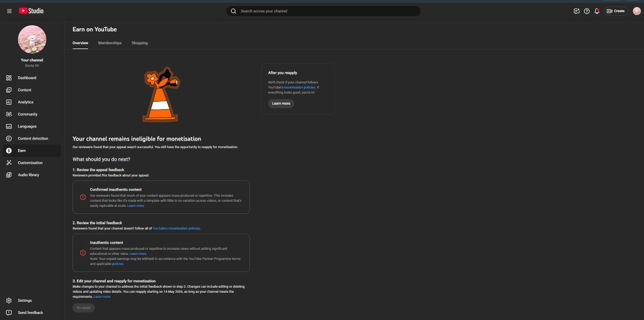Screen dimensions: 644x320
Task: Click the Earn on YouTube heading
Action: [94, 29]
